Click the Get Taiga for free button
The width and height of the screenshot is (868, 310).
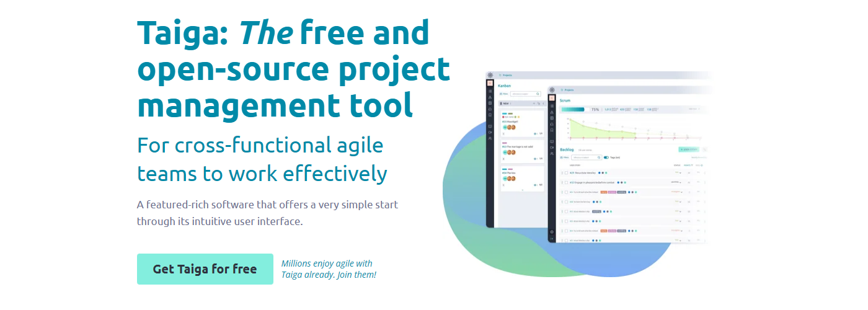coord(205,269)
